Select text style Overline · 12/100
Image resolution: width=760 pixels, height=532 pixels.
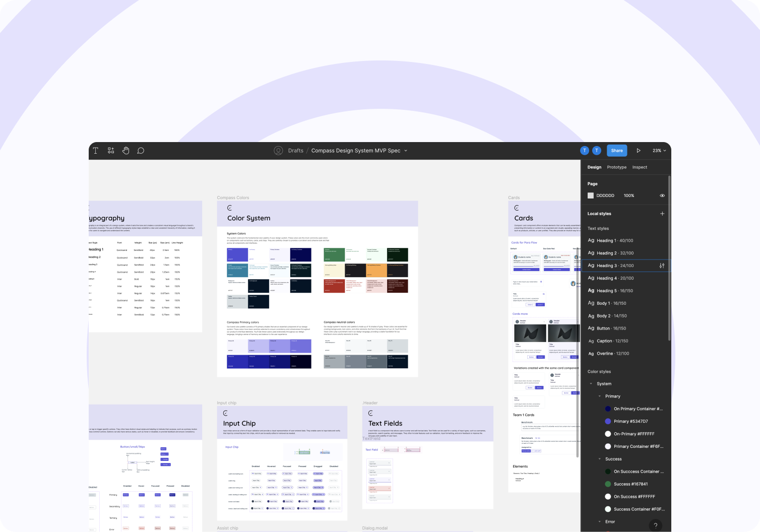(625, 354)
